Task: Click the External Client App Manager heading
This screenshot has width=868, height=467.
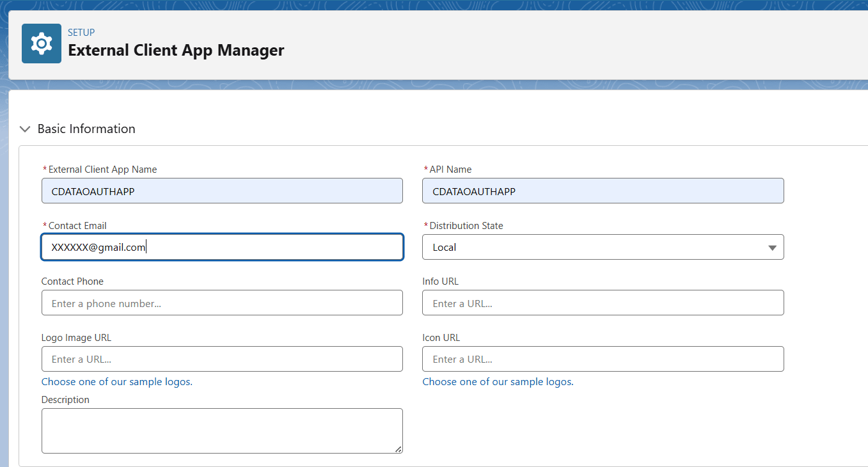Action: point(176,51)
